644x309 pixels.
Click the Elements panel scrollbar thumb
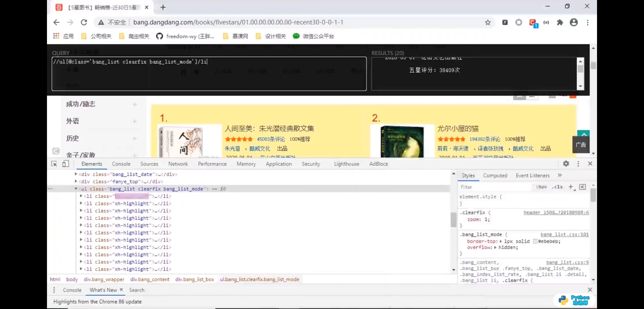click(453, 220)
